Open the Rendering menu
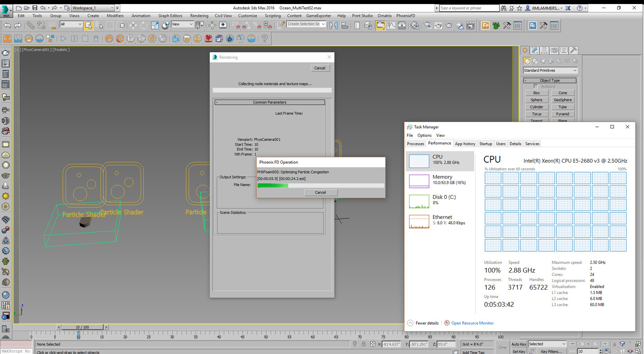 coord(199,16)
